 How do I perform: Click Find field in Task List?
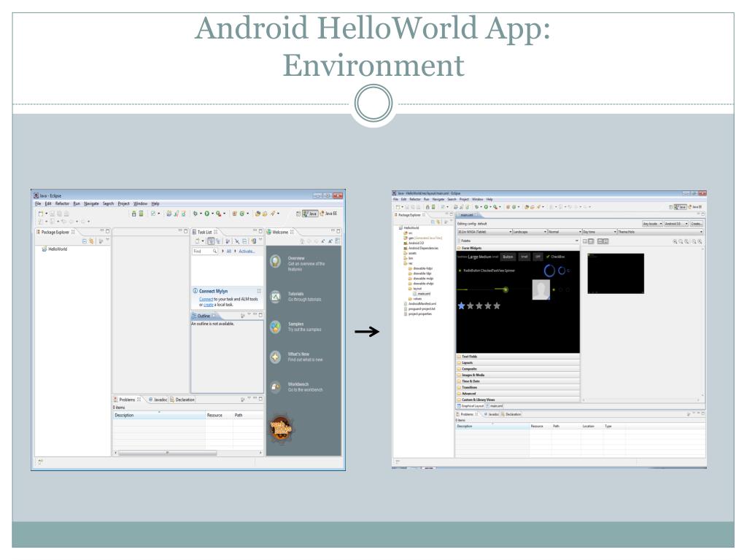pyautogui.click(x=205, y=251)
